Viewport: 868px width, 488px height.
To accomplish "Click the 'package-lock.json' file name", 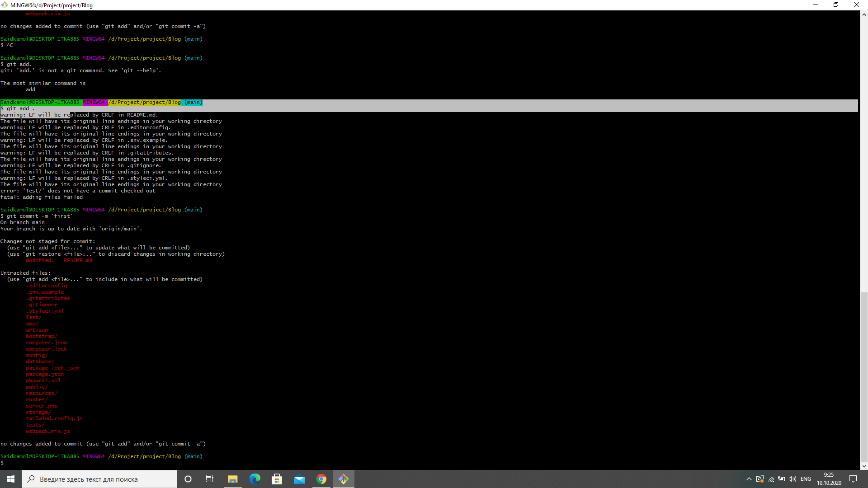I will pos(52,368).
